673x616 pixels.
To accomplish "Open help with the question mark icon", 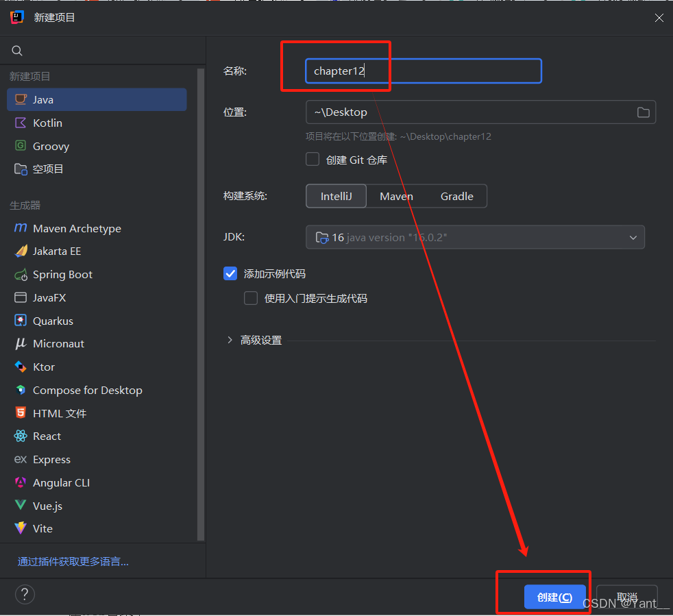I will click(25, 595).
